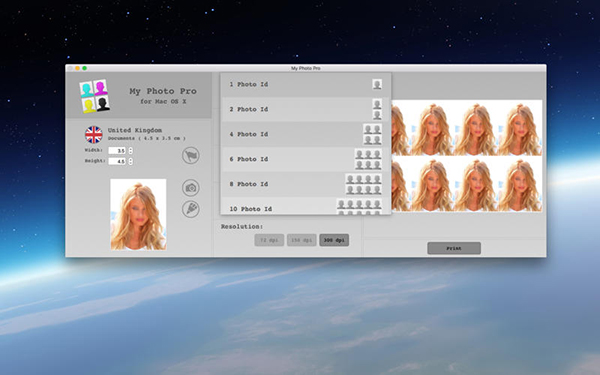The width and height of the screenshot is (600, 375).
Task: Click the Print button
Action: point(454,248)
